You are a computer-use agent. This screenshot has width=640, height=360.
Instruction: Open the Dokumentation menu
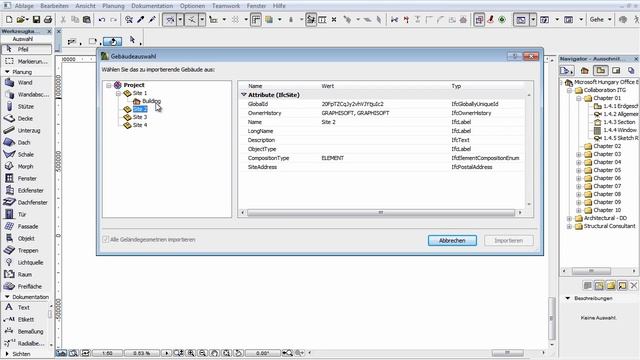[x=152, y=6]
